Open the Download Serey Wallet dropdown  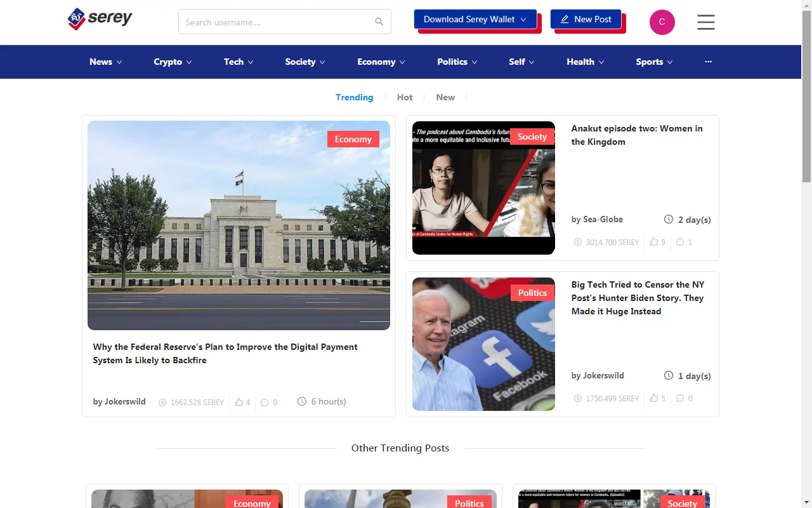[475, 19]
